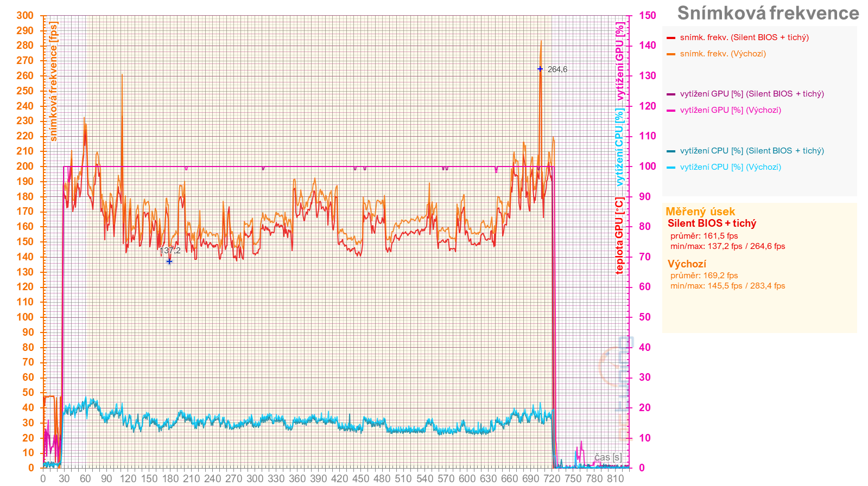This screenshot has height=486, width=868.
Task: Select legend text 'snímk. frekv. (Výchozí)'
Action: click(723, 54)
